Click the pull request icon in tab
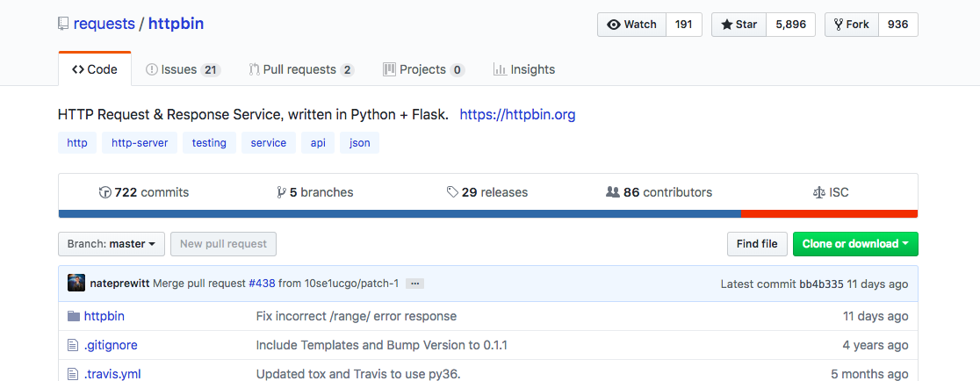980x381 pixels. point(254,69)
